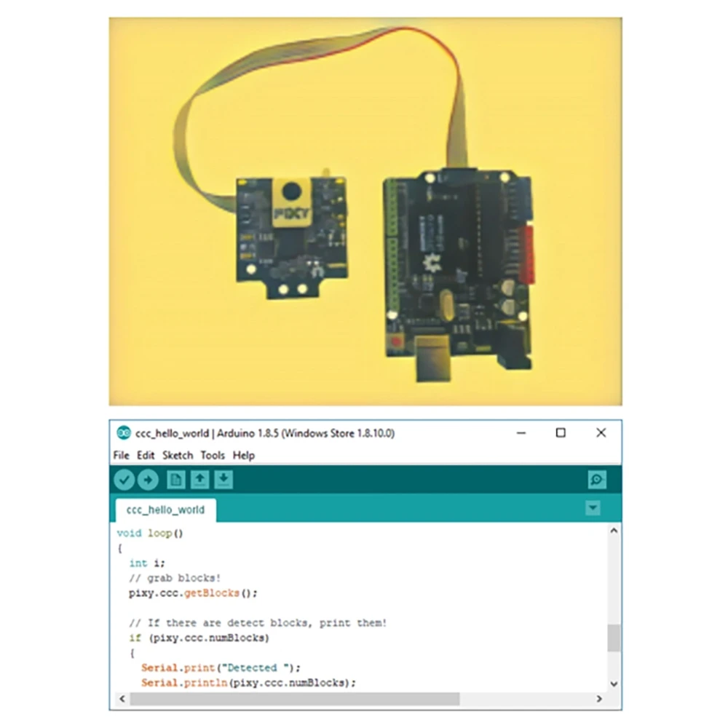Click the 'void loop()' code line
Screen dimensions: 728x728
click(x=150, y=534)
